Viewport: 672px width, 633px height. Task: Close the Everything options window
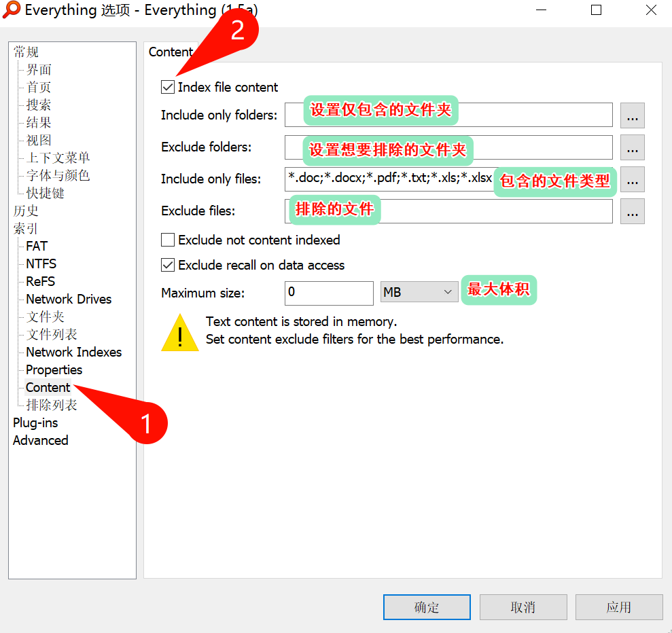click(651, 10)
